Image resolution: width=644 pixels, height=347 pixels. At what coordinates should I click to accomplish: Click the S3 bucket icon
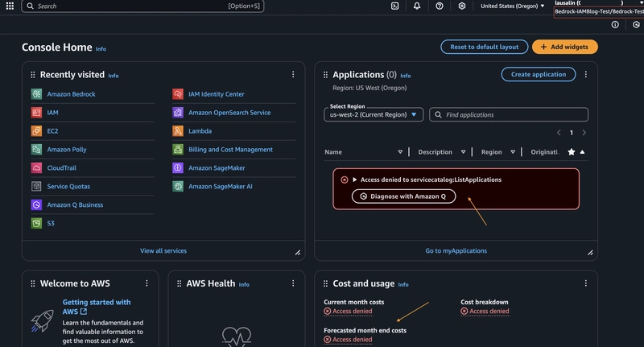[x=36, y=223]
